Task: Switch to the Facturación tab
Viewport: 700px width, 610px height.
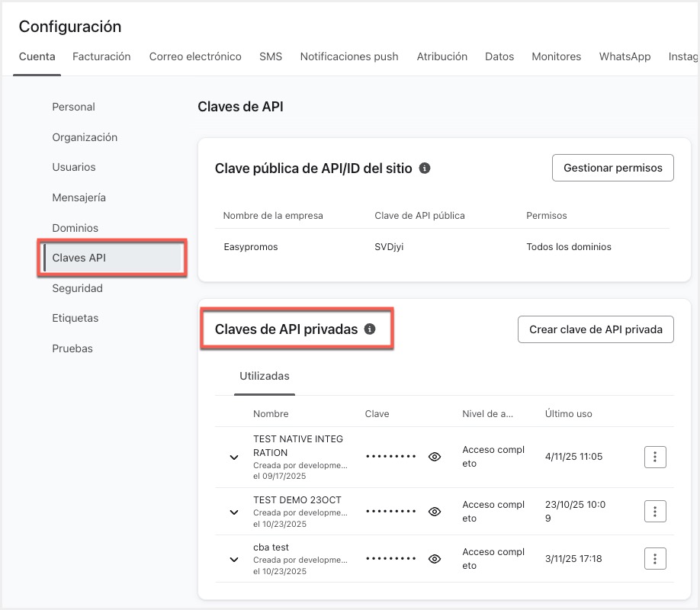Action: [101, 56]
